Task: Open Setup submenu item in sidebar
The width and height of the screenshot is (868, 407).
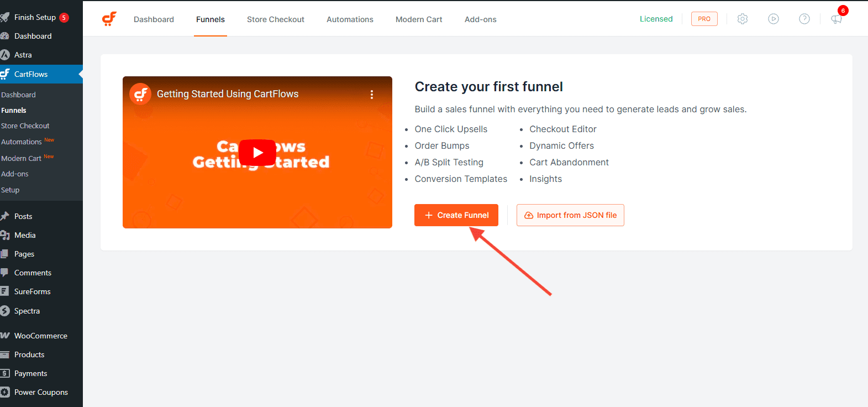Action: (10, 190)
